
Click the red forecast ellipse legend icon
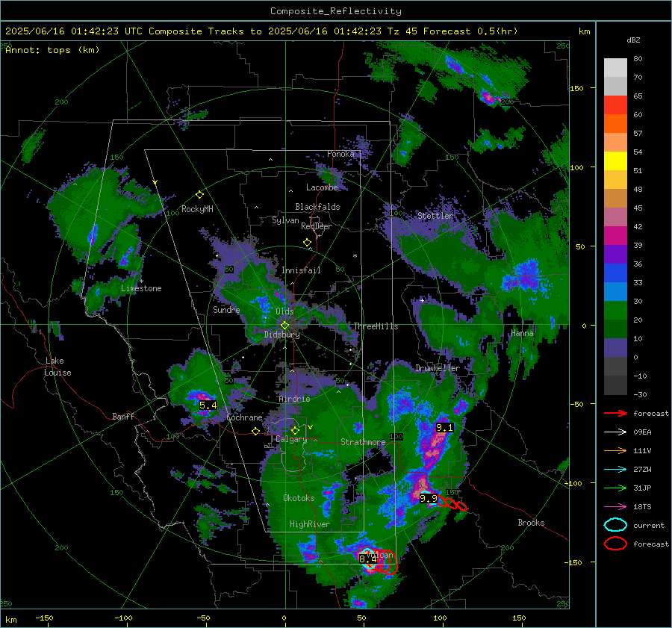[615, 544]
